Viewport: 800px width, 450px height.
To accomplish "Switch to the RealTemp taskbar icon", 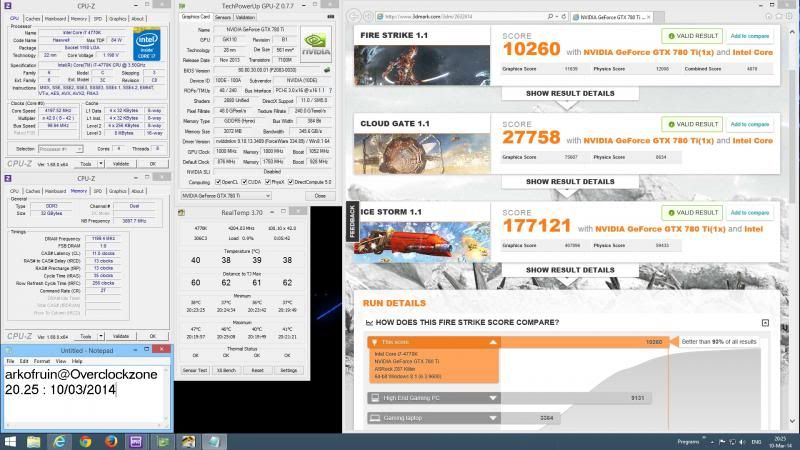I will [x=188, y=441].
